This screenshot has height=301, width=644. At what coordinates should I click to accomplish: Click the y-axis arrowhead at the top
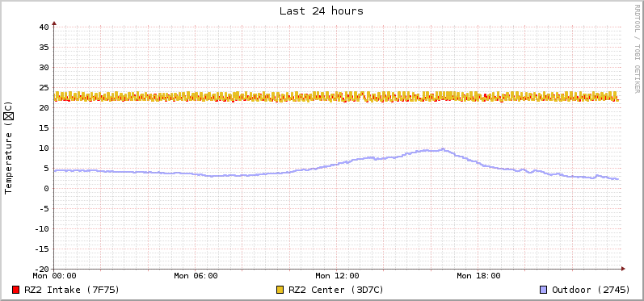pos(54,23)
